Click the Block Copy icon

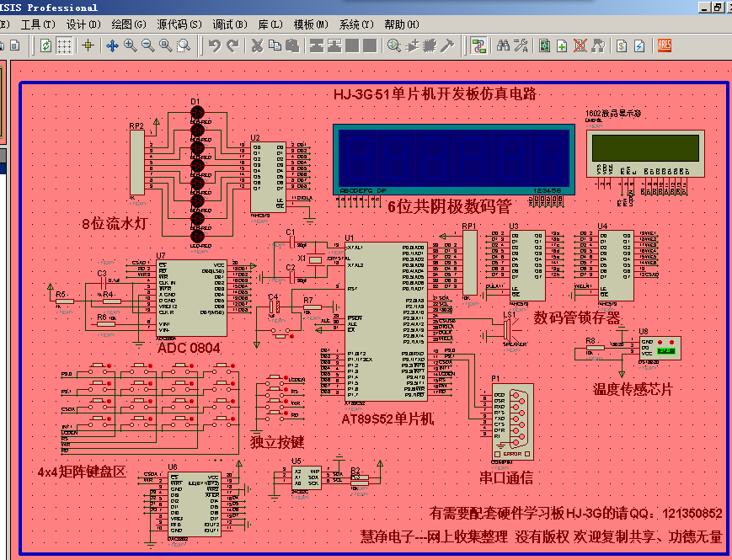317,45
